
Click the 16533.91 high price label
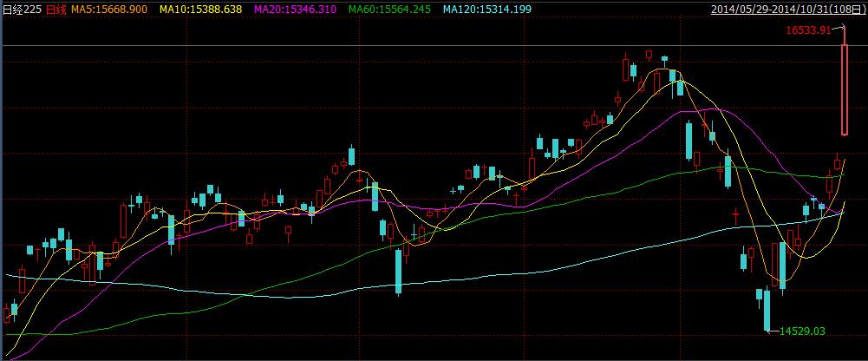[808, 30]
